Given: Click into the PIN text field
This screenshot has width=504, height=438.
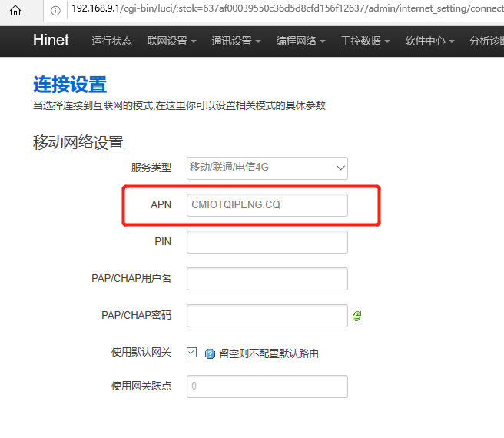Looking at the screenshot, I should (x=267, y=242).
